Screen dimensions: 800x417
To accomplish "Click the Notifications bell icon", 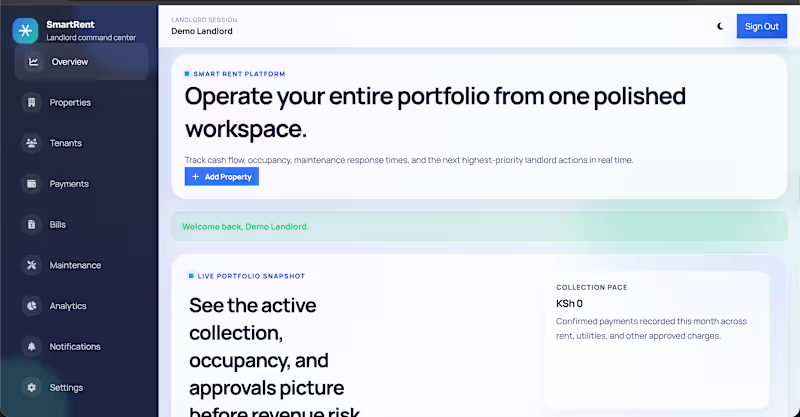I will (x=32, y=347).
